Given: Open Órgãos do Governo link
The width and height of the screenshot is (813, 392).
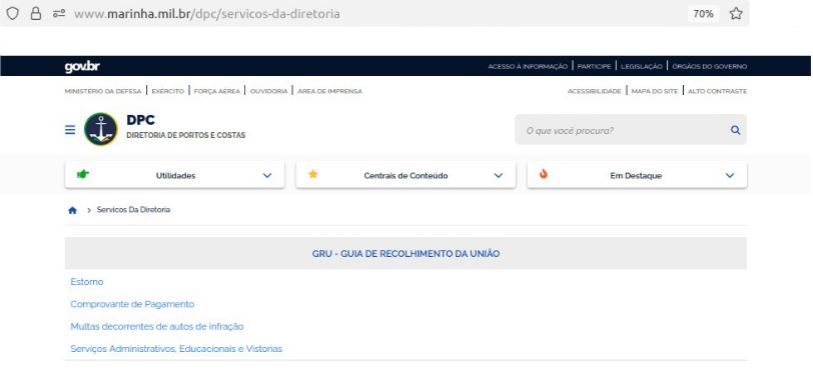Looking at the screenshot, I should pos(710,66).
